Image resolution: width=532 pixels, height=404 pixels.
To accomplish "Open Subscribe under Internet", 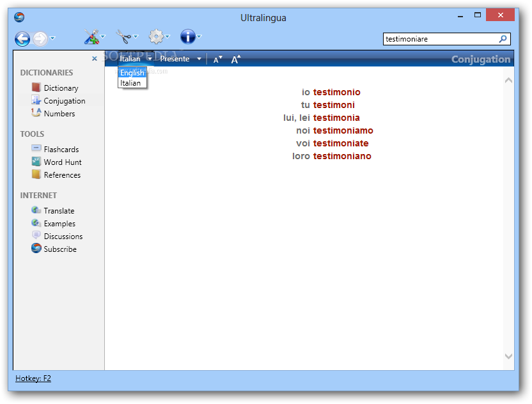I will tap(60, 249).
